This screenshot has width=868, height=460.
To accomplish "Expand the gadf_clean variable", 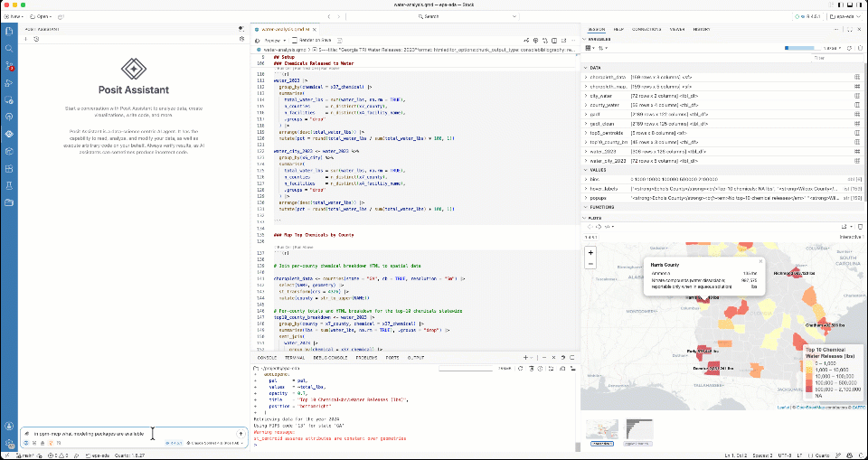I will (x=586, y=124).
